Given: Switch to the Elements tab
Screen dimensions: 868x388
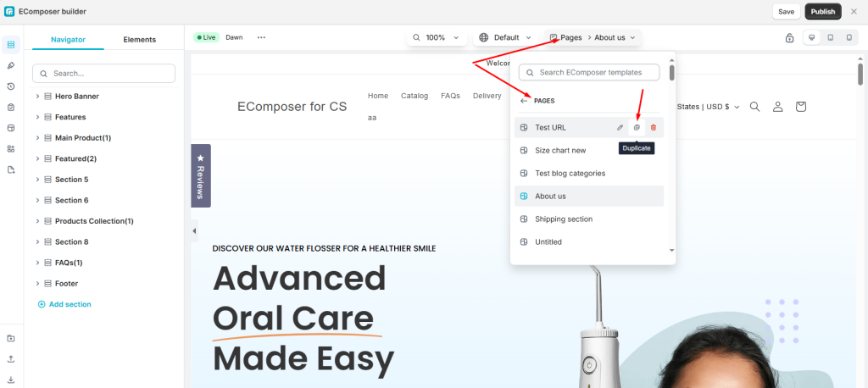Looking at the screenshot, I should point(140,39).
